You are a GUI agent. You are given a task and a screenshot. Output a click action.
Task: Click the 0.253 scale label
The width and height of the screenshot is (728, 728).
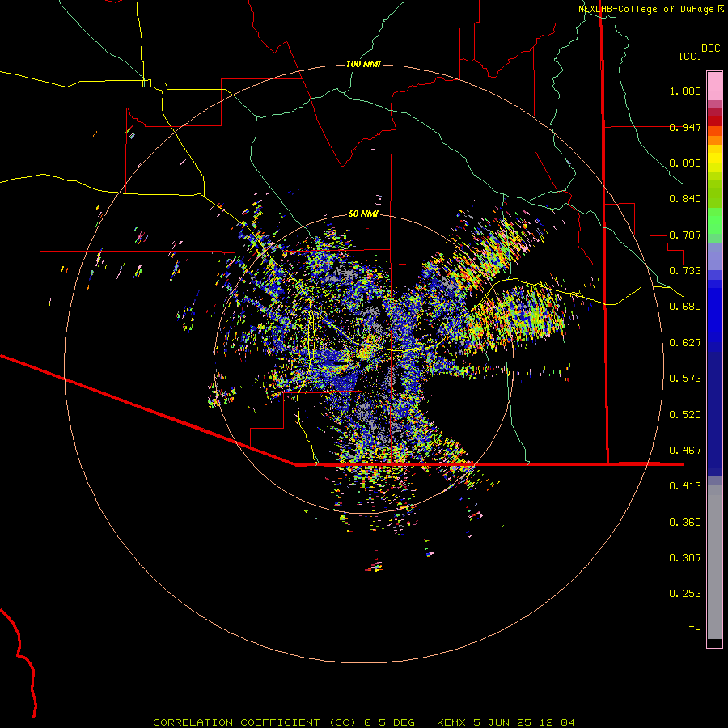[685, 594]
